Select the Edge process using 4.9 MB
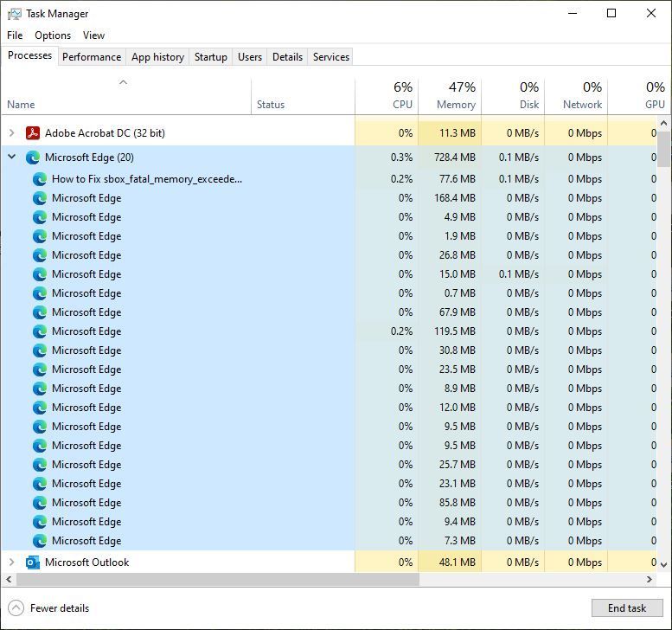The height and width of the screenshot is (630, 672). [x=329, y=217]
